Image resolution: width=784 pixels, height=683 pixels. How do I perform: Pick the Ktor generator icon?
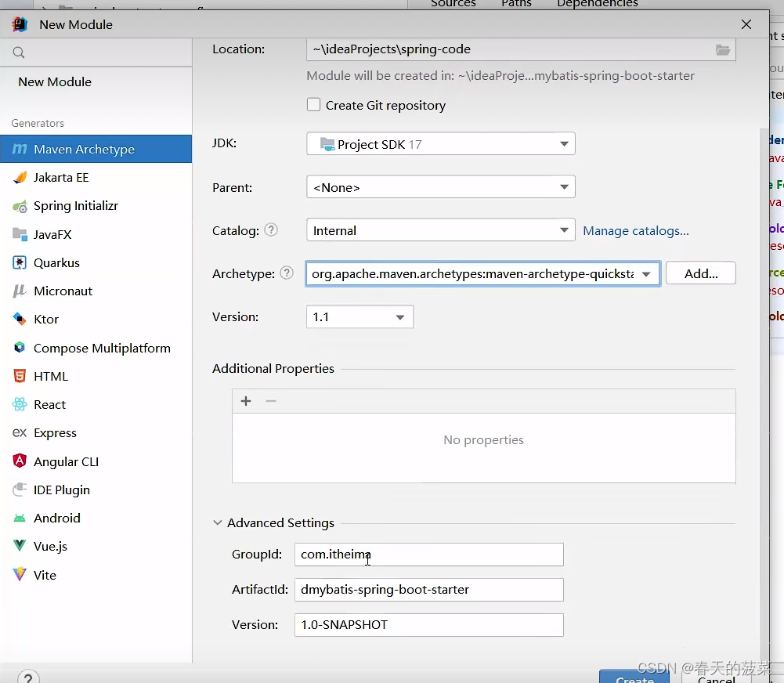(x=20, y=319)
